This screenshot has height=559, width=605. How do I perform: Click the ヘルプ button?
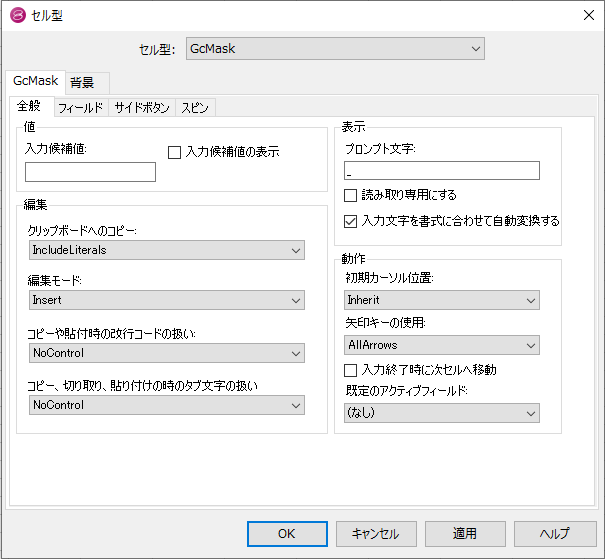(555, 534)
